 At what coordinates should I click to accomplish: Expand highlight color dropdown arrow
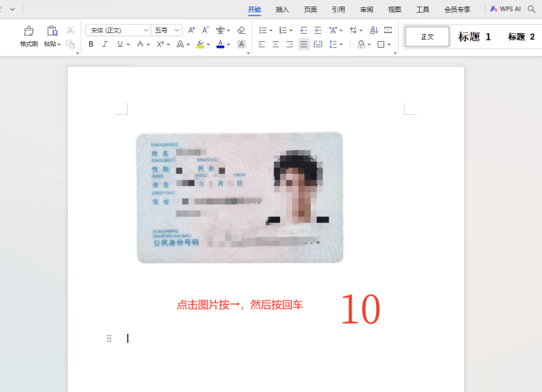click(x=209, y=44)
